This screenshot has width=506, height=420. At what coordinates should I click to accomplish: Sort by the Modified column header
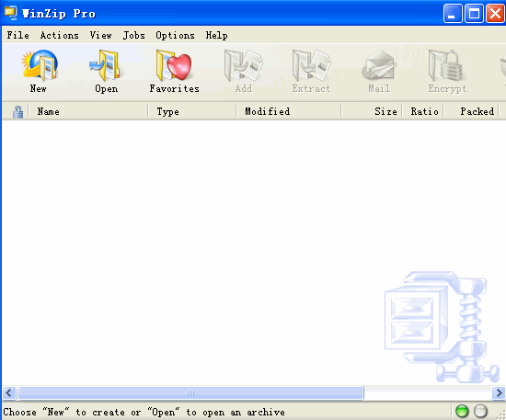tap(289, 111)
